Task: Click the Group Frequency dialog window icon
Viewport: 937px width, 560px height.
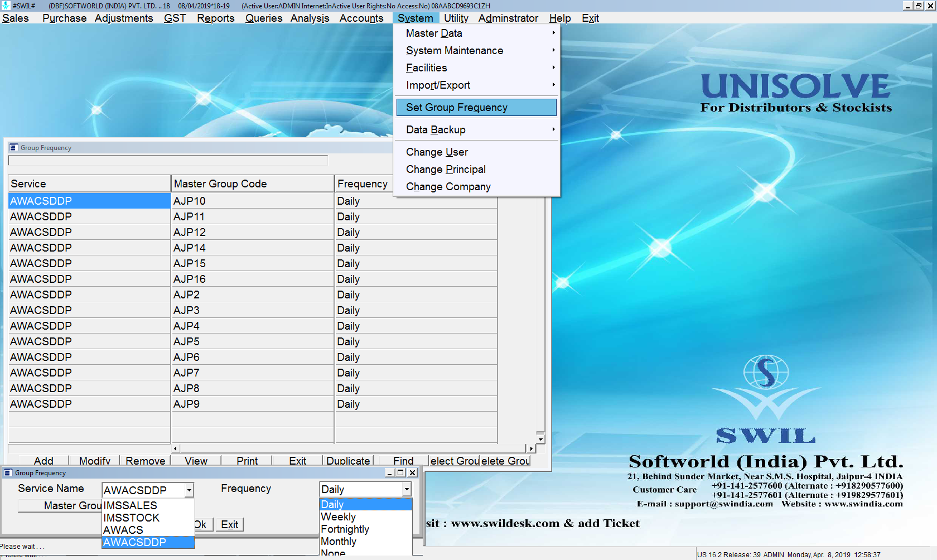Action: (8, 472)
